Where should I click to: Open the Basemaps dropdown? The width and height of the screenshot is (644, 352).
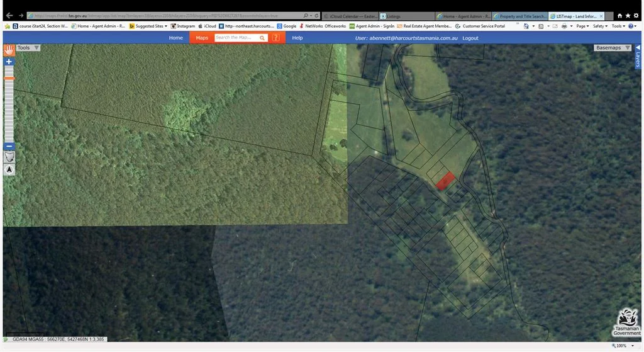coord(613,48)
